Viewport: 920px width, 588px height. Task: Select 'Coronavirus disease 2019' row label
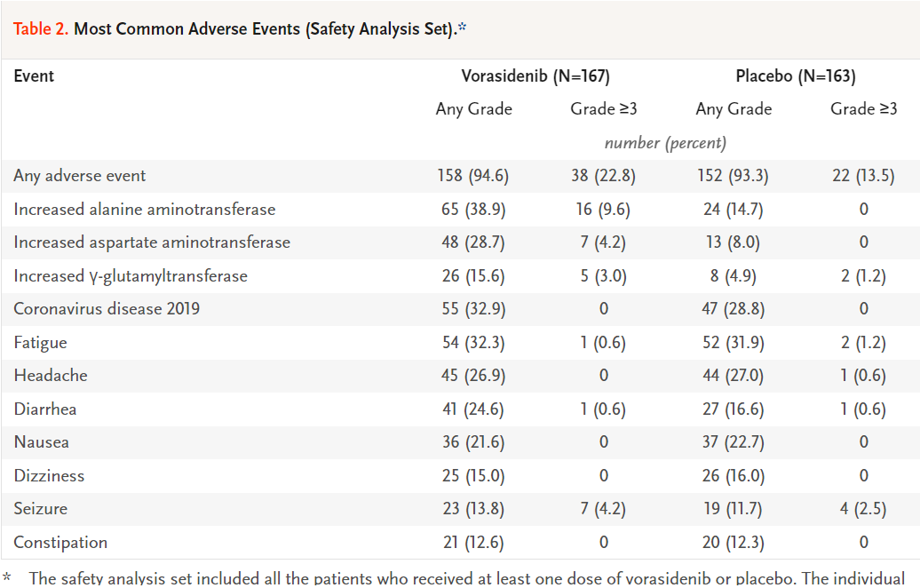pos(107,309)
